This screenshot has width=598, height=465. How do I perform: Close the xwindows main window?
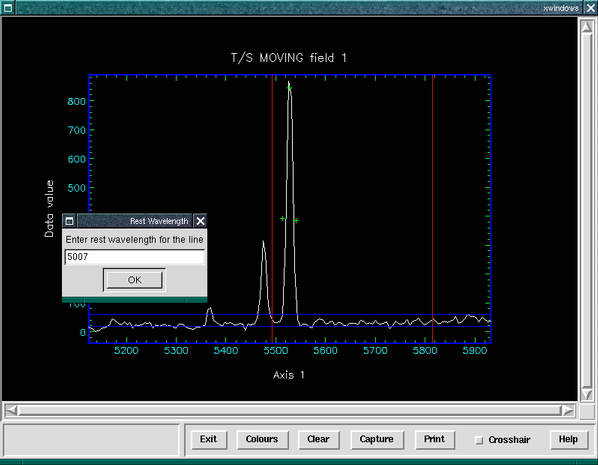pos(590,8)
